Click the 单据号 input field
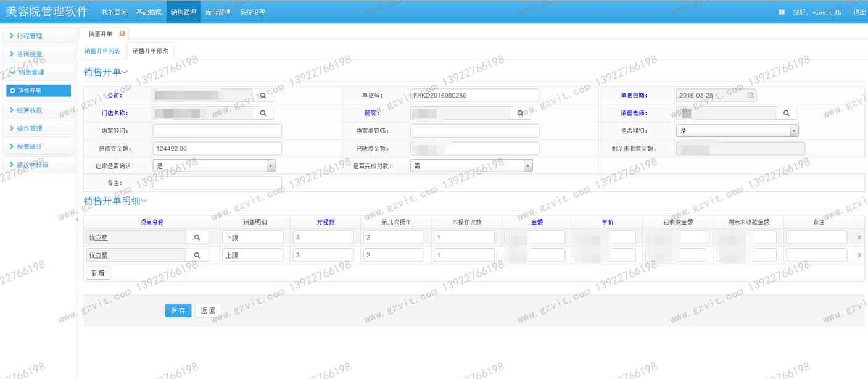This screenshot has height=379, width=868. tap(474, 96)
